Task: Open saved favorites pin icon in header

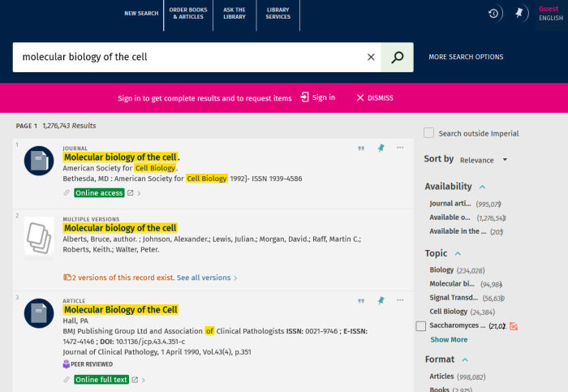Action: pyautogui.click(x=520, y=14)
